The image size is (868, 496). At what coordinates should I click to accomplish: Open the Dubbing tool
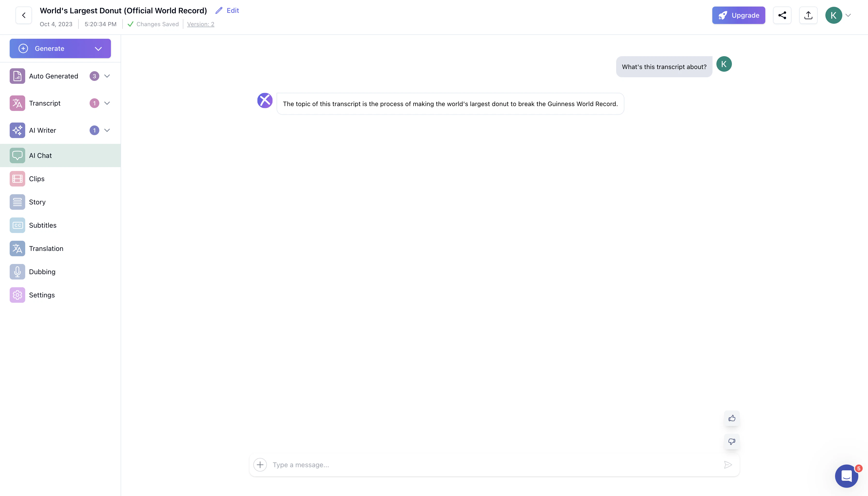[x=42, y=271]
